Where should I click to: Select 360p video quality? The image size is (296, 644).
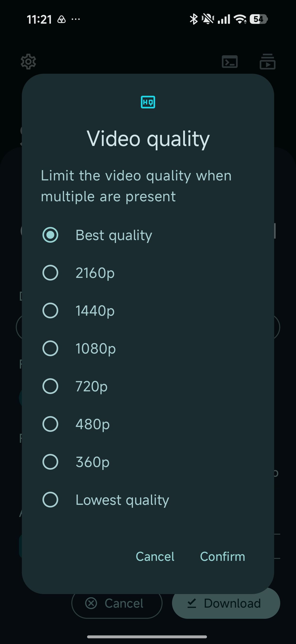[x=148, y=462]
